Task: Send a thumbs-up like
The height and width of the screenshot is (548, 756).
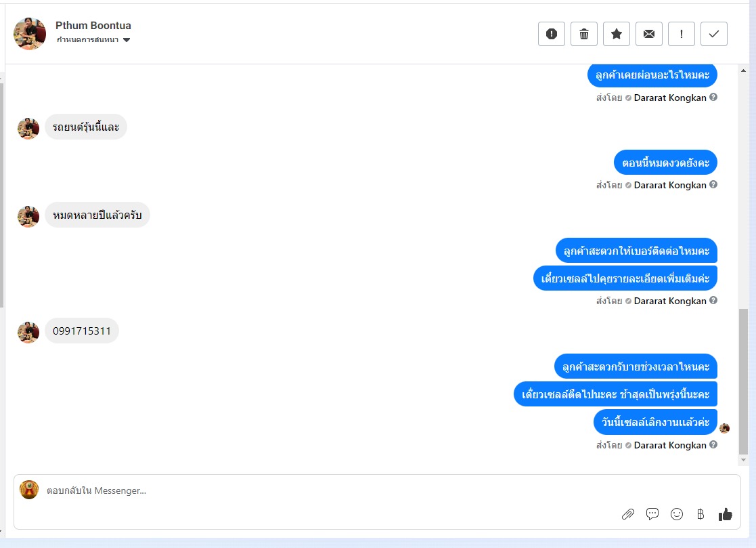Action: pos(725,514)
